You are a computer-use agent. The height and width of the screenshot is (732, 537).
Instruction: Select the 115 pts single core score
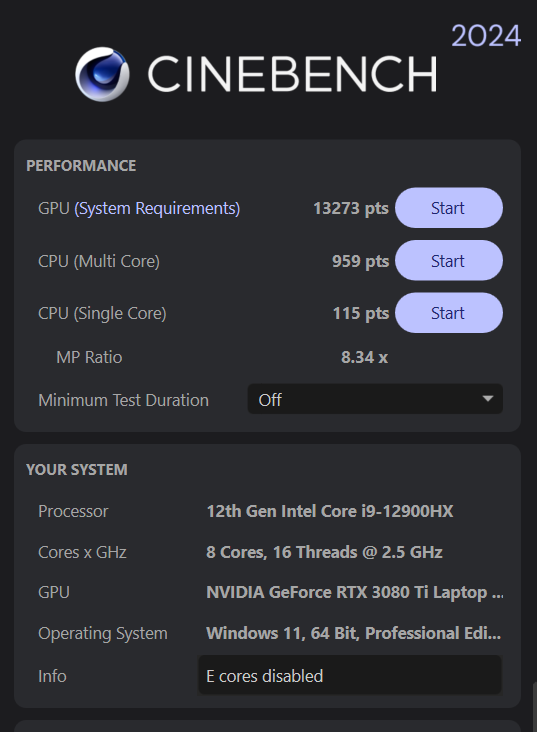pos(361,313)
